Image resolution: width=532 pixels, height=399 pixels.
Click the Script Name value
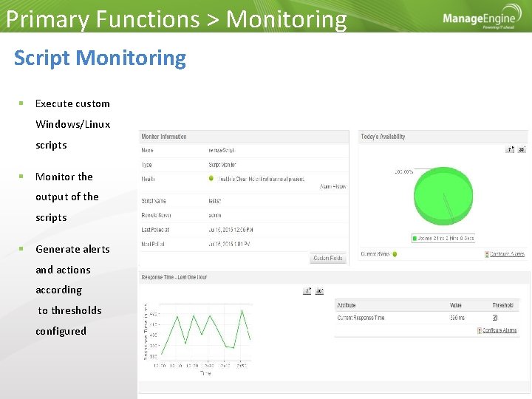[215, 201]
